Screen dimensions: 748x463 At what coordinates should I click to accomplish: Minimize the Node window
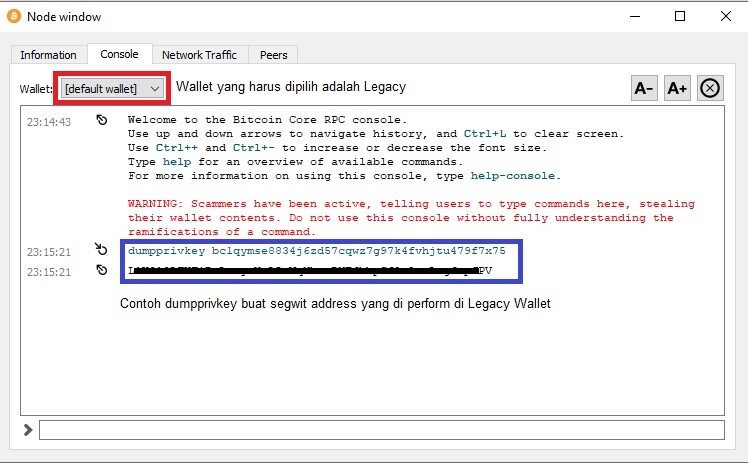[634, 16]
